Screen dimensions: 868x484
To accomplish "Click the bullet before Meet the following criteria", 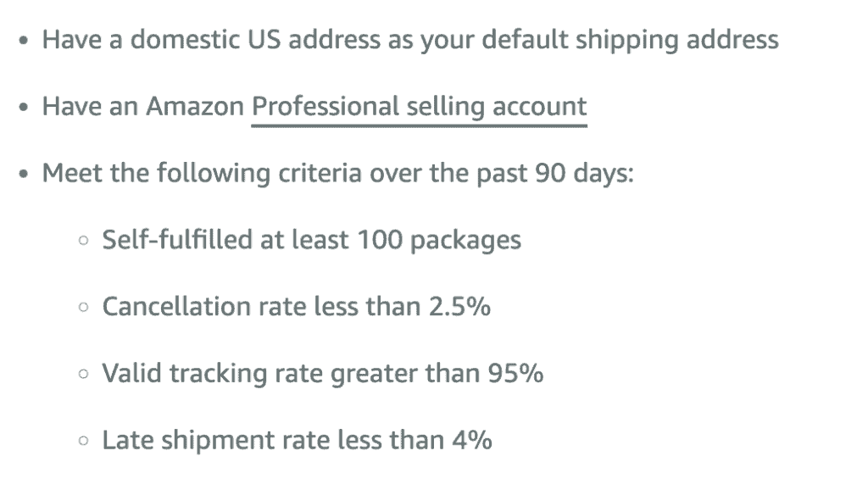I will [x=26, y=175].
